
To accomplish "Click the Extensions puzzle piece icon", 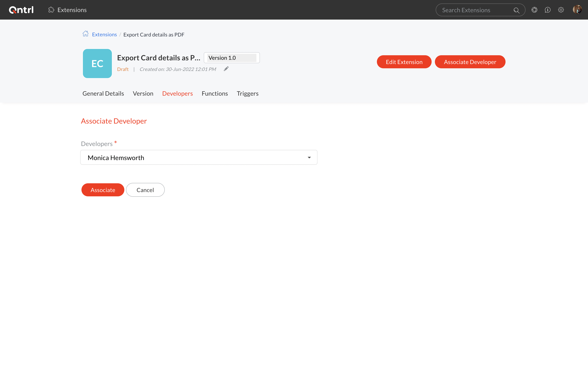I will 51,10.
